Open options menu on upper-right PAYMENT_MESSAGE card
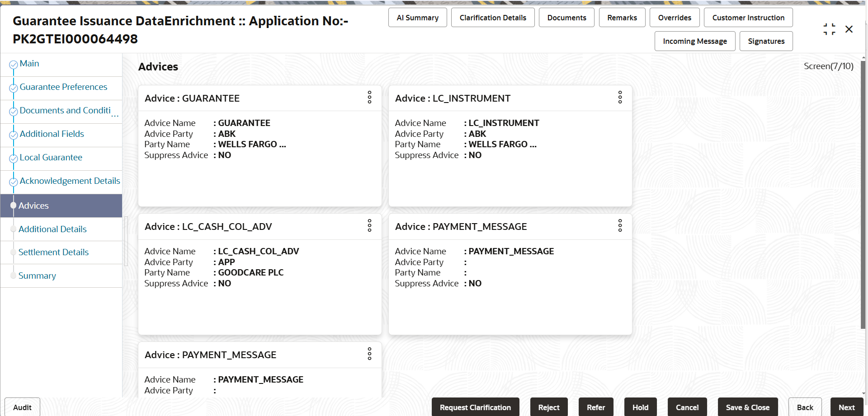This screenshot has width=868, height=416. [620, 226]
